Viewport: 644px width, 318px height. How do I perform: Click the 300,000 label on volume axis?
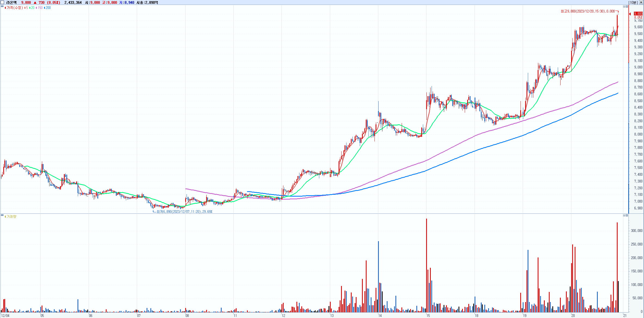637,231
